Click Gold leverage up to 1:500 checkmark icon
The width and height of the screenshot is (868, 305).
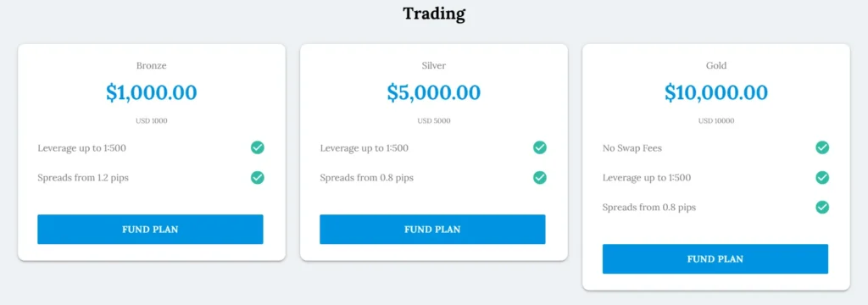[x=822, y=178]
